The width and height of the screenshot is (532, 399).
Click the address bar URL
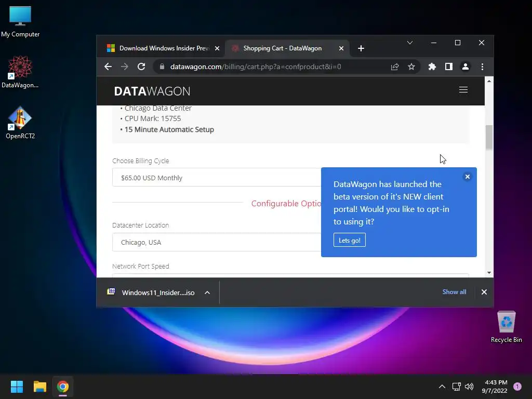(x=256, y=67)
